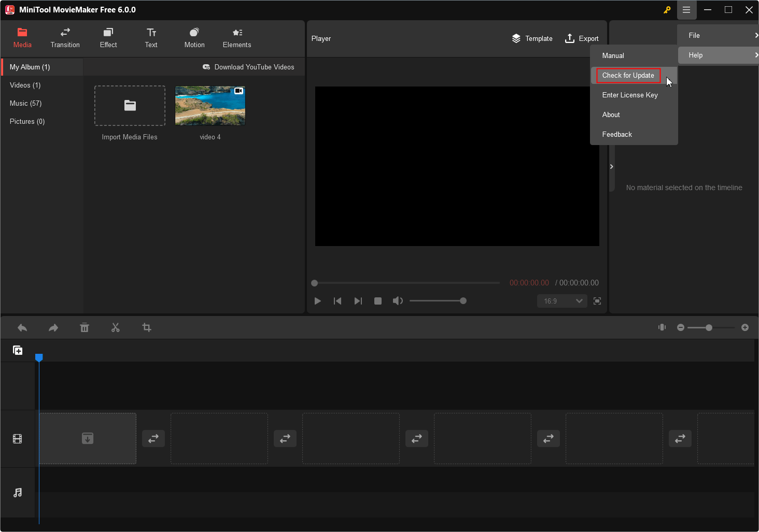Go to next frame
Viewport: 759px width, 532px height.
(x=358, y=301)
